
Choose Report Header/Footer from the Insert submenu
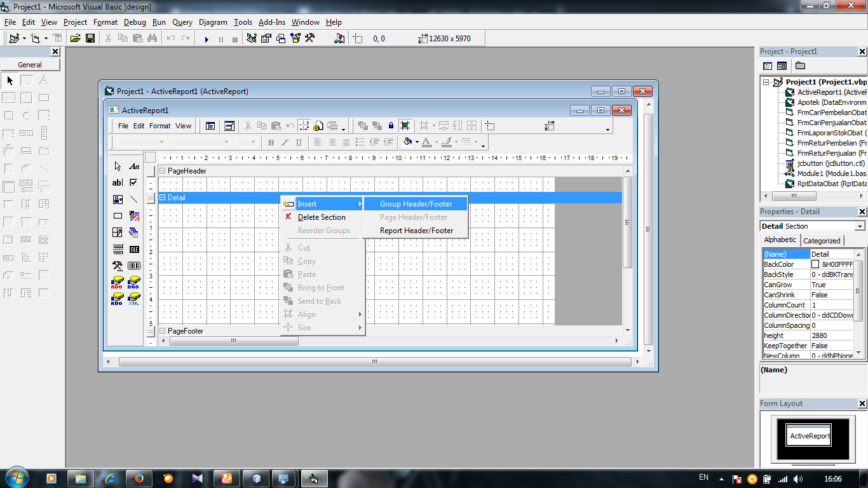pyautogui.click(x=416, y=230)
